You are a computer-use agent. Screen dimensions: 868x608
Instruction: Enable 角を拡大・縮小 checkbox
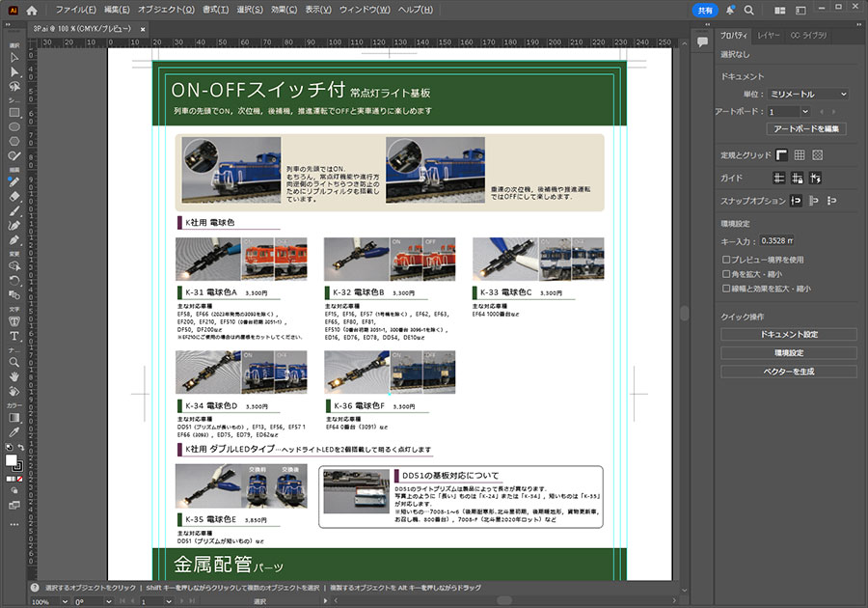pos(725,273)
